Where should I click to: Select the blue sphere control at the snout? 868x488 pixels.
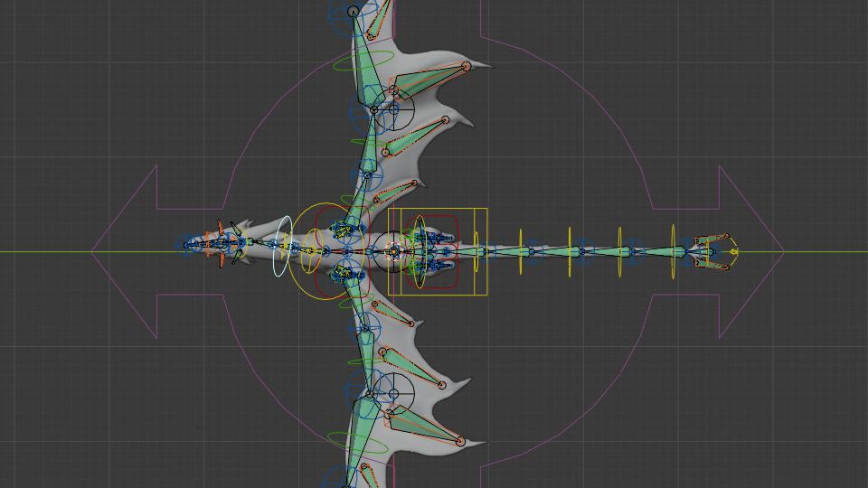(x=188, y=244)
